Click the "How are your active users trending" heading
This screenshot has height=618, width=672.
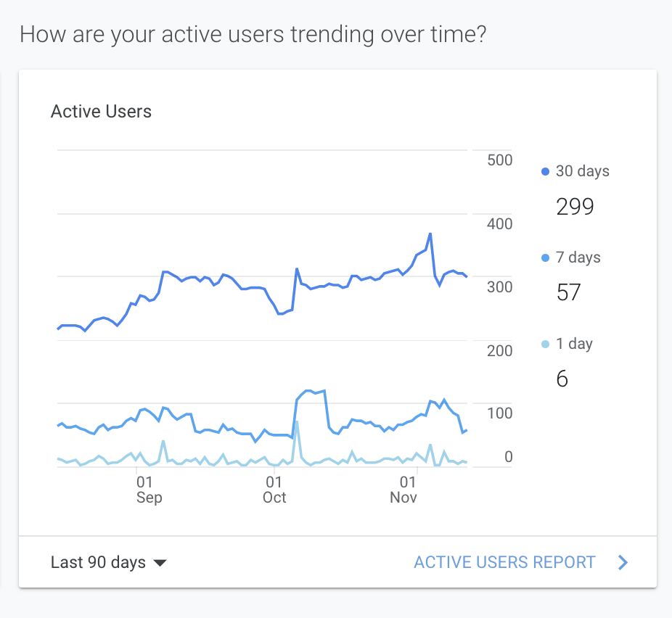(x=253, y=34)
